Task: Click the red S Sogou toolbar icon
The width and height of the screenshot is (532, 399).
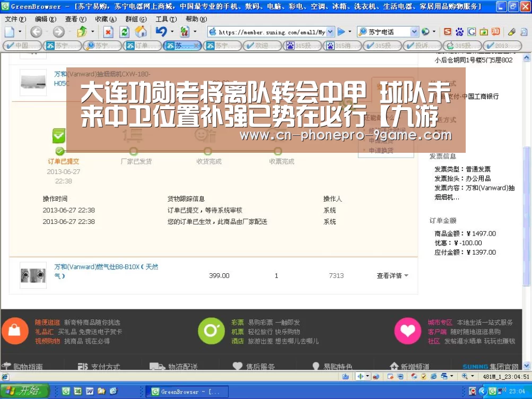Action: pos(448,32)
